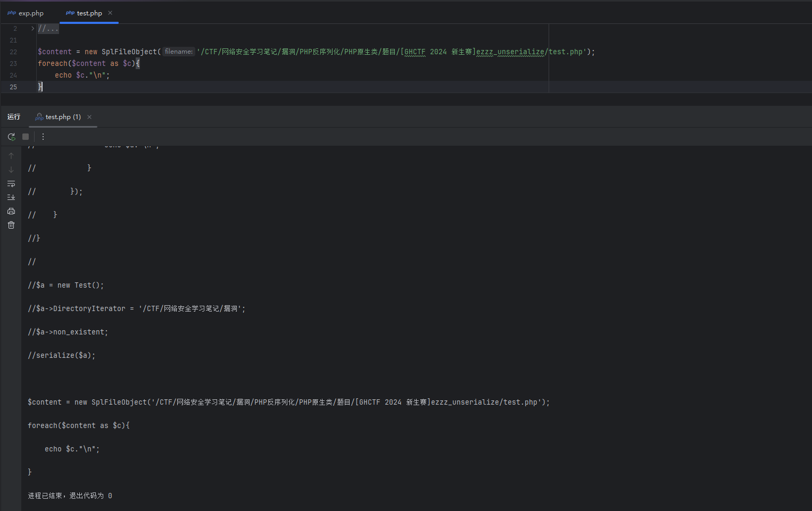Image resolution: width=812 pixels, height=511 pixels.
Task: Toggle scroll to end of console output
Action: pos(11,197)
